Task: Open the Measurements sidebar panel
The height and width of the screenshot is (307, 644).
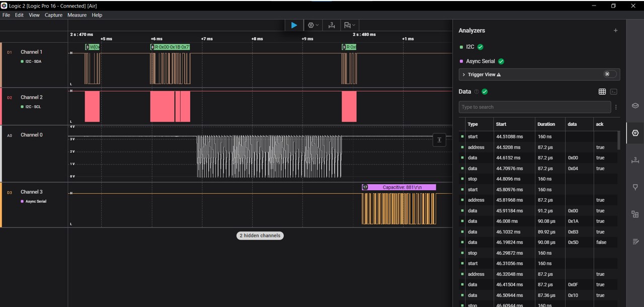Action: (635, 160)
